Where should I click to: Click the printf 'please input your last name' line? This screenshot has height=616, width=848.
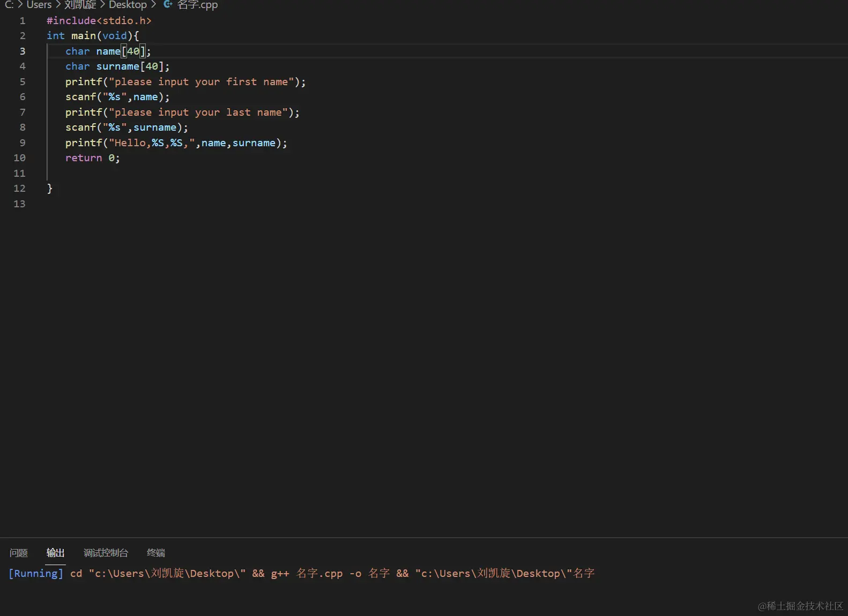click(x=182, y=112)
